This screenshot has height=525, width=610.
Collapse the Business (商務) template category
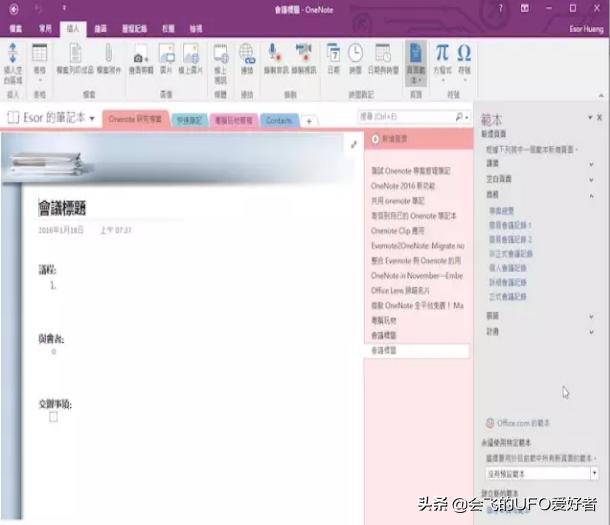click(591, 196)
